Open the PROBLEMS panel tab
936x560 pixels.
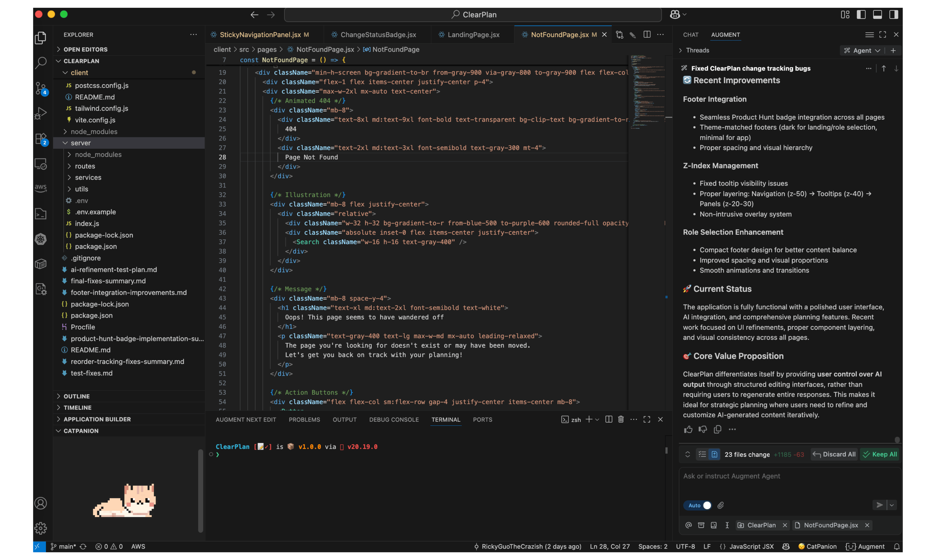coord(304,419)
